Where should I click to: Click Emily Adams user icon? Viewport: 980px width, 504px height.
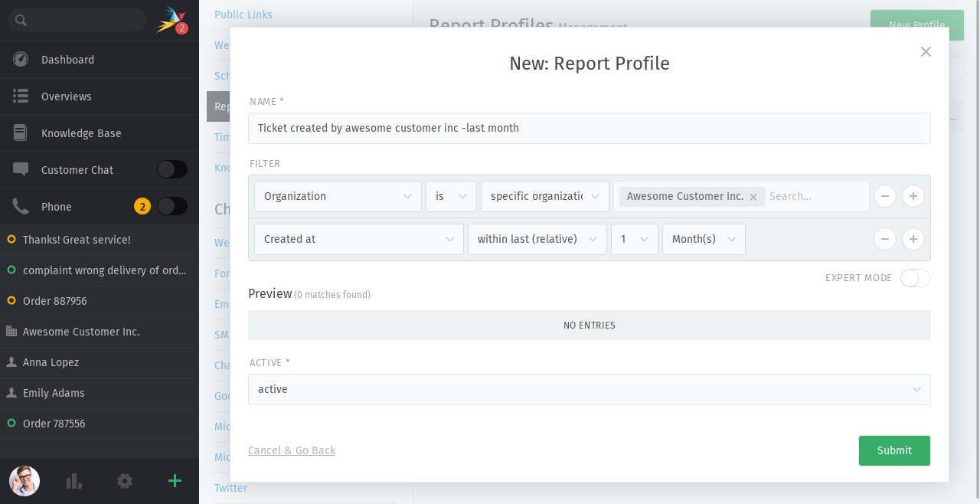click(11, 393)
